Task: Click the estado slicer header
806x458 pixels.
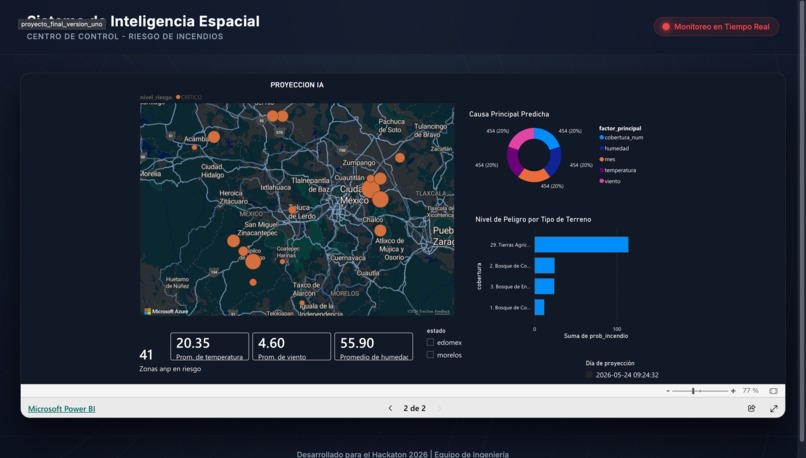Action: click(x=436, y=331)
